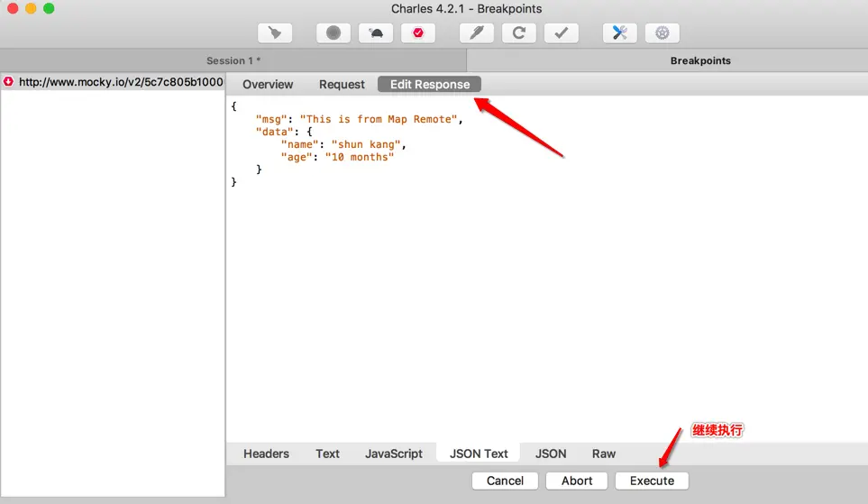
Task: Click the yellow minimize window button
Action: 31,8
